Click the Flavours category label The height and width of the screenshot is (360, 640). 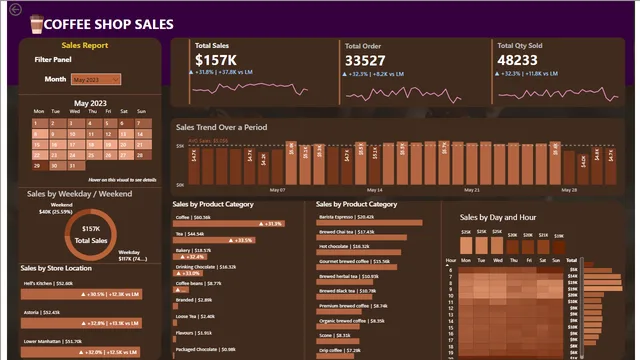(x=194, y=333)
